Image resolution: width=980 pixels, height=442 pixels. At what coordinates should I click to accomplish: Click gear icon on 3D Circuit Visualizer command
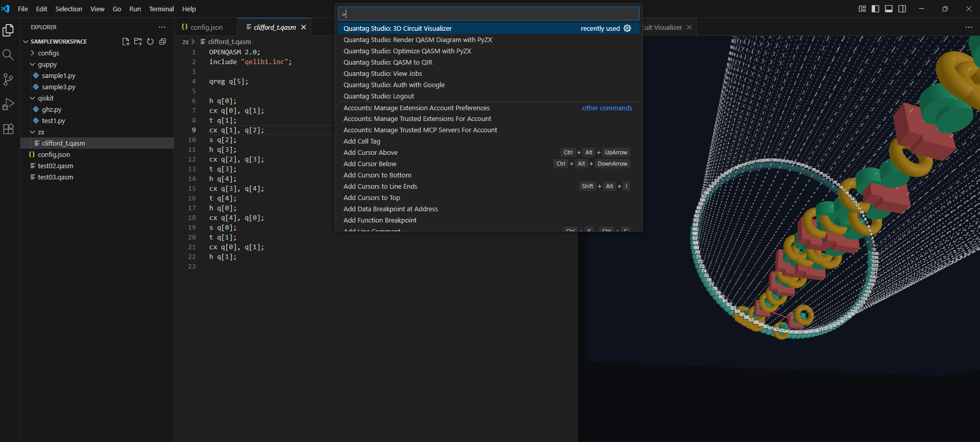point(627,28)
